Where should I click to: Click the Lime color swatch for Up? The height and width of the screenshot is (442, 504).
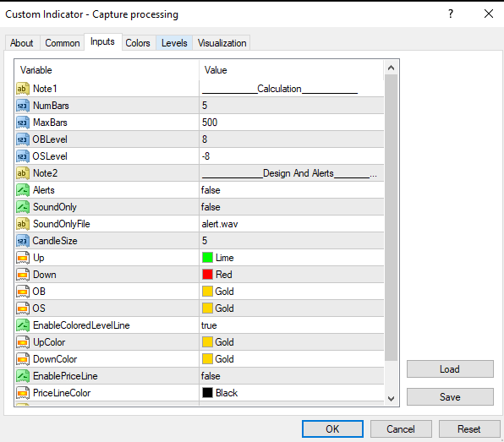click(x=208, y=258)
